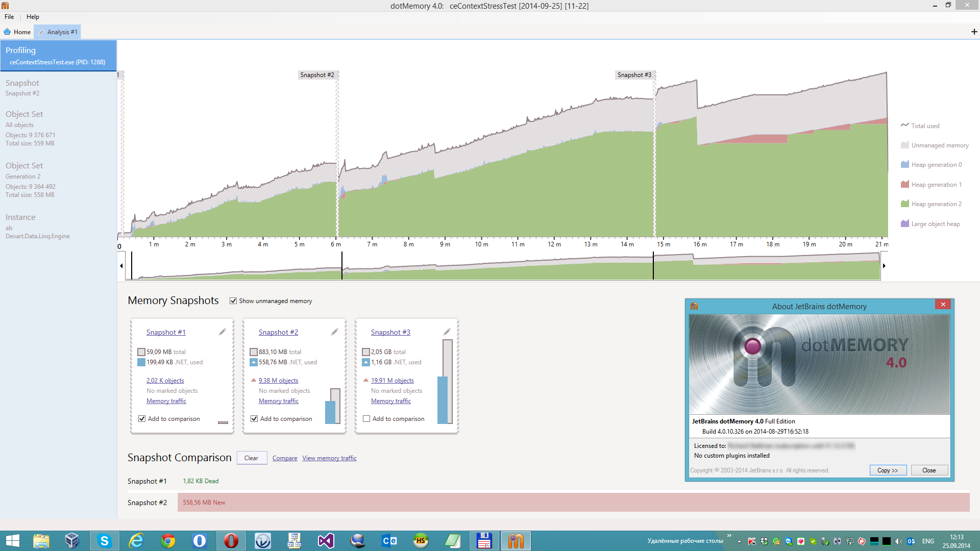Select the Profiling item in sidebar

58,56
